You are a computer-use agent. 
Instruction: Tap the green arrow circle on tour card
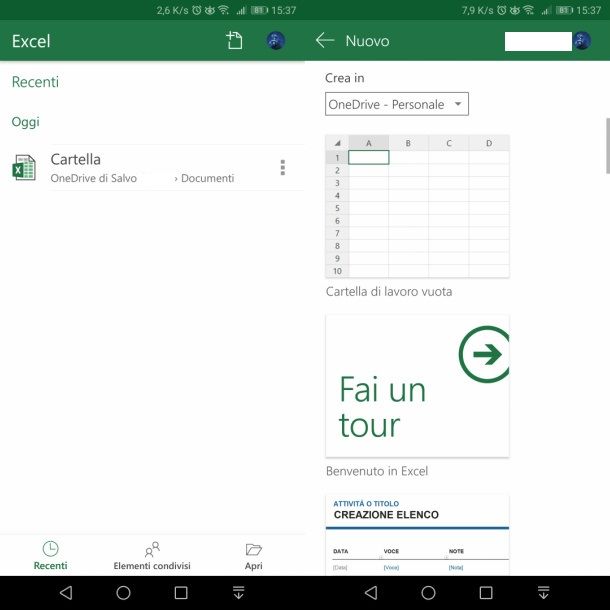[486, 354]
